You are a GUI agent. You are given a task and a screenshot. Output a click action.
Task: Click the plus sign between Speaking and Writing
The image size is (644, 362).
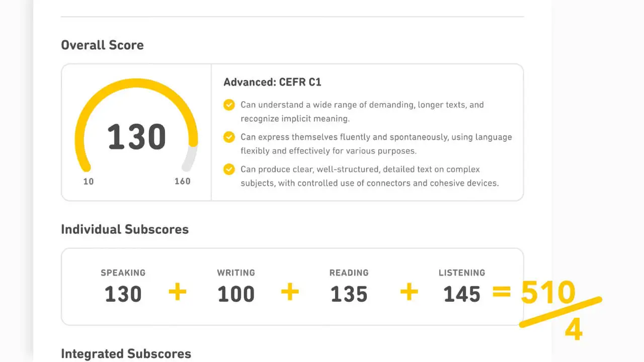point(177,292)
